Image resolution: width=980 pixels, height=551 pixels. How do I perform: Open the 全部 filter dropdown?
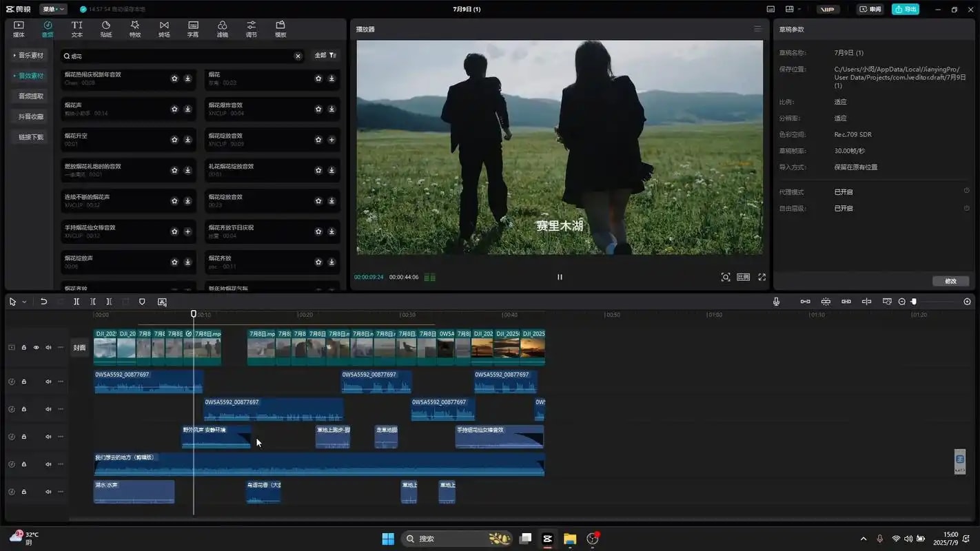[x=325, y=55]
